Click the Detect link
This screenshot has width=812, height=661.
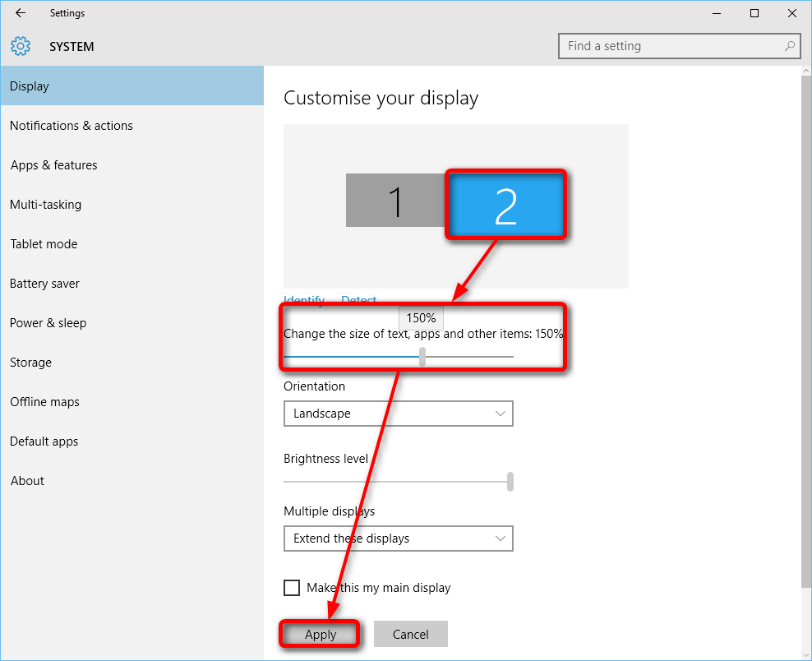(x=359, y=299)
